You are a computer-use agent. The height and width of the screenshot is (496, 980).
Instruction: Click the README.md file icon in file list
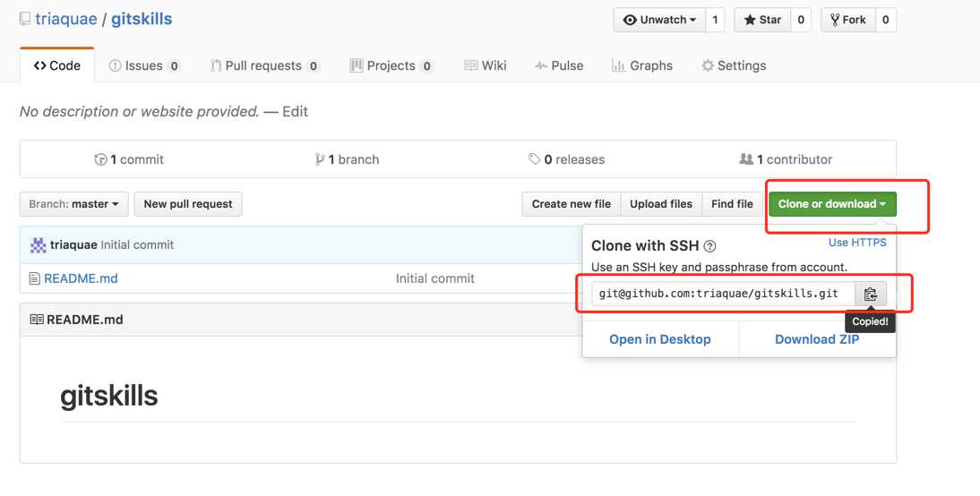(x=35, y=278)
